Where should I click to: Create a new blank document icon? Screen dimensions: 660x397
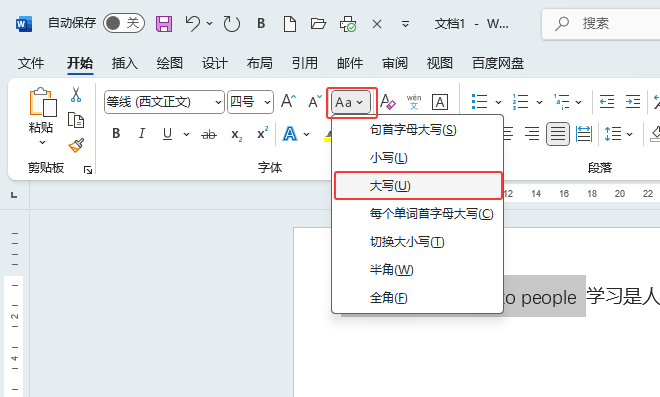point(290,24)
